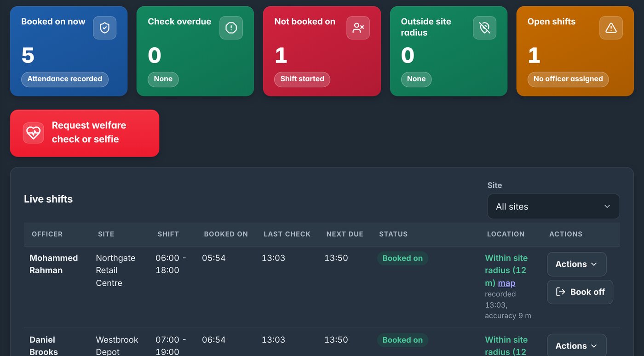The height and width of the screenshot is (356, 644).
Task: Click the Officer column header
Action: click(x=47, y=234)
